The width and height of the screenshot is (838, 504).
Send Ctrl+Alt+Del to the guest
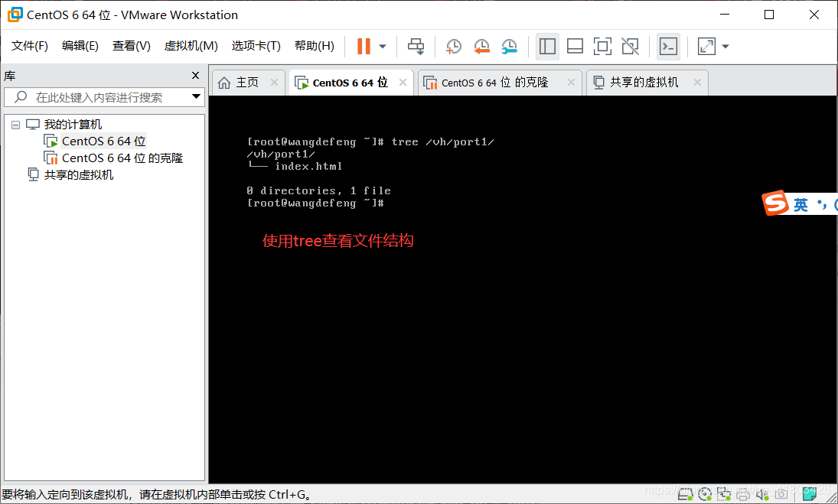point(416,46)
